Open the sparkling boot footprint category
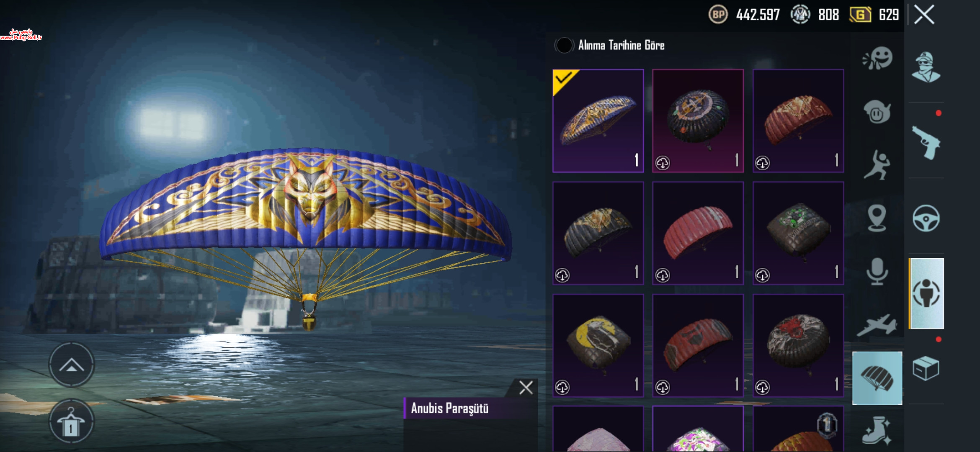The height and width of the screenshot is (452, 980). 877,430
